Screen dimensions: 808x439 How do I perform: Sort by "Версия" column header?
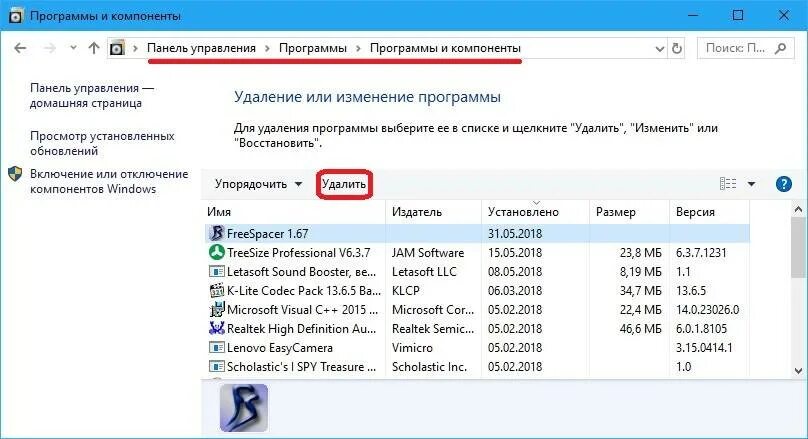tap(710, 212)
